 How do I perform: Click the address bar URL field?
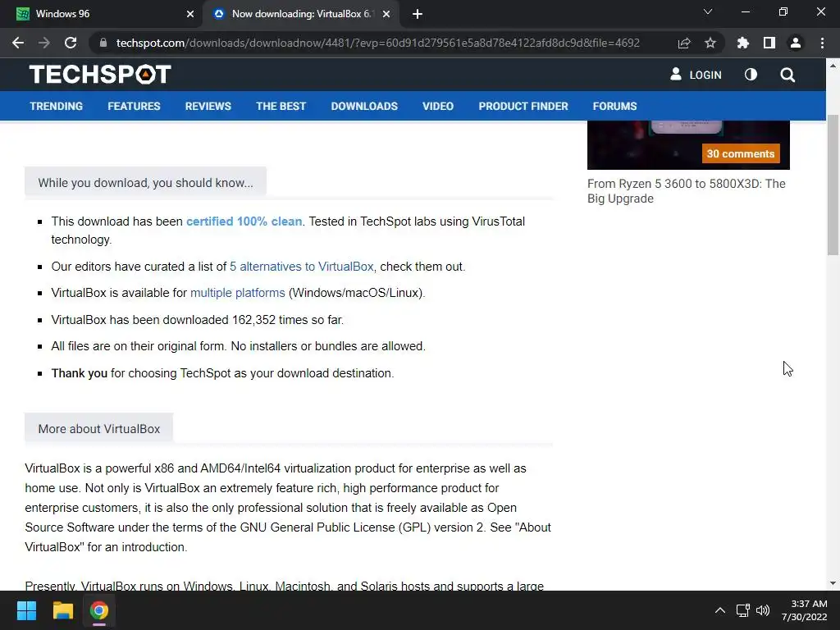(x=377, y=43)
